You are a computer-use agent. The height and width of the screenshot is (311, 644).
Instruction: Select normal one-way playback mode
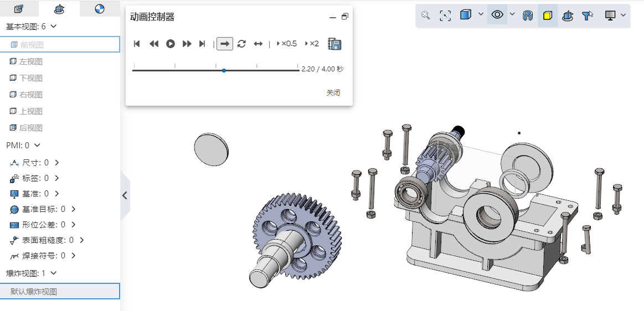click(225, 44)
